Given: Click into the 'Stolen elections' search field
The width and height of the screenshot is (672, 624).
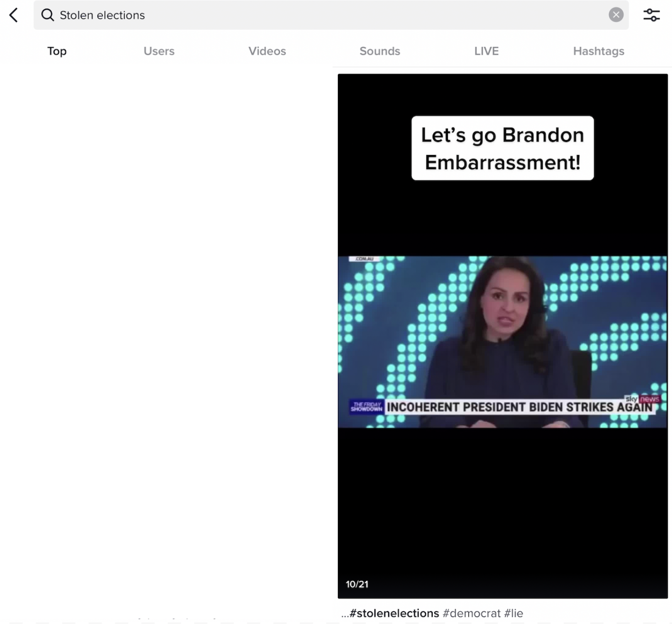Looking at the screenshot, I should click(321, 15).
